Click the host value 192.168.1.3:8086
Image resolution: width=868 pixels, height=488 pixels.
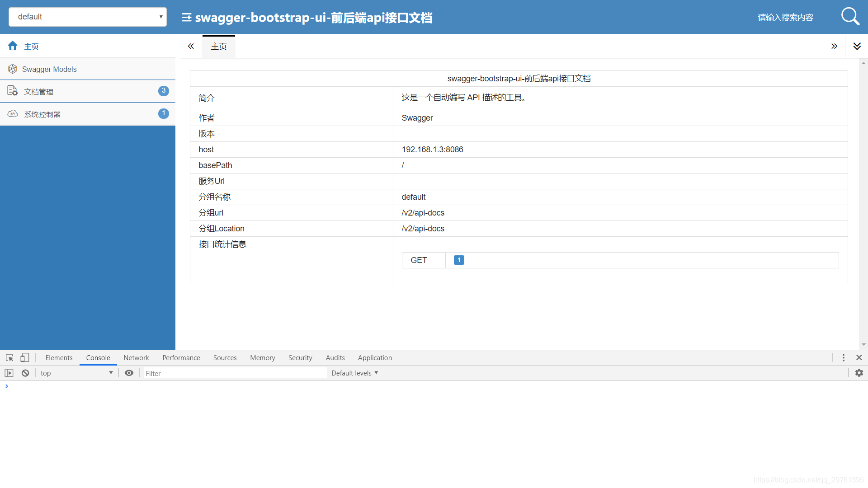tap(432, 150)
